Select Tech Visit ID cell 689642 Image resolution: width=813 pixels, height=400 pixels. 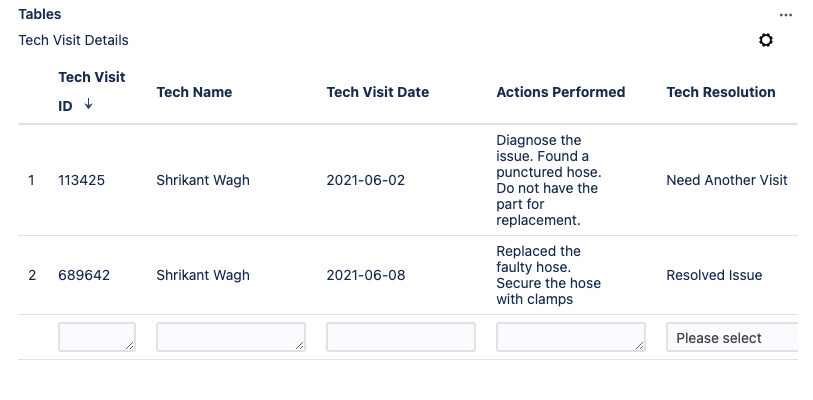point(84,275)
